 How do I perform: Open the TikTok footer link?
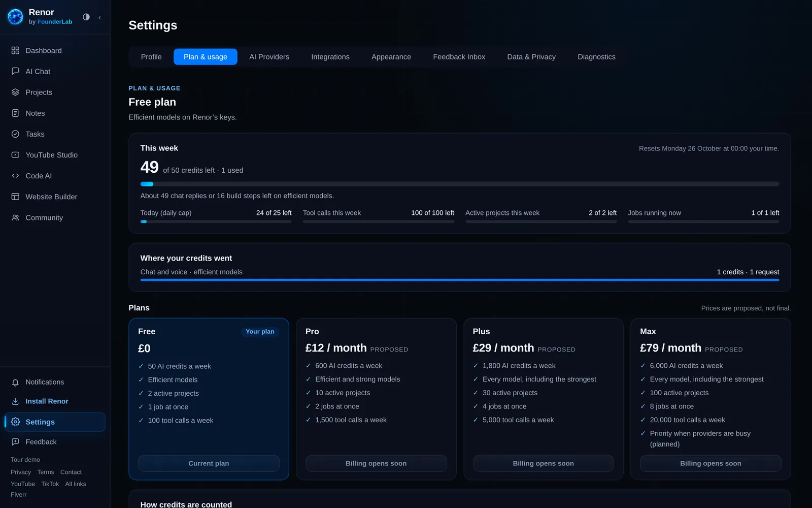click(50, 484)
